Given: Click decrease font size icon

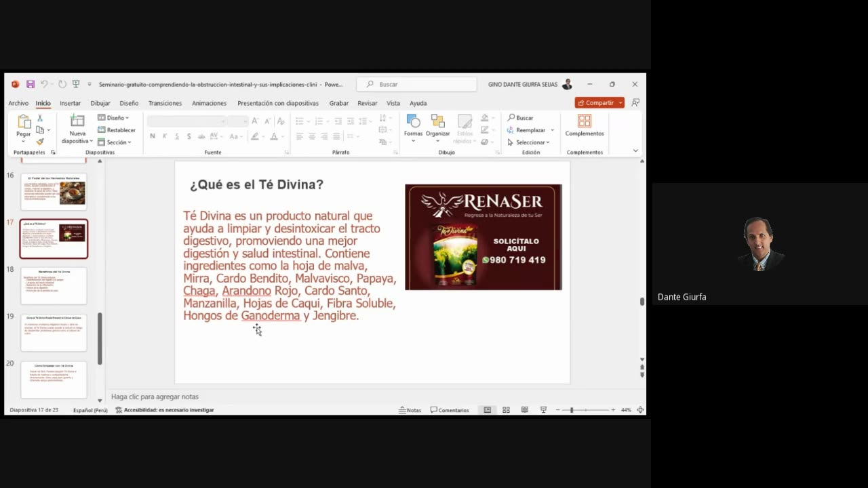Looking at the screenshot, I should coord(267,121).
